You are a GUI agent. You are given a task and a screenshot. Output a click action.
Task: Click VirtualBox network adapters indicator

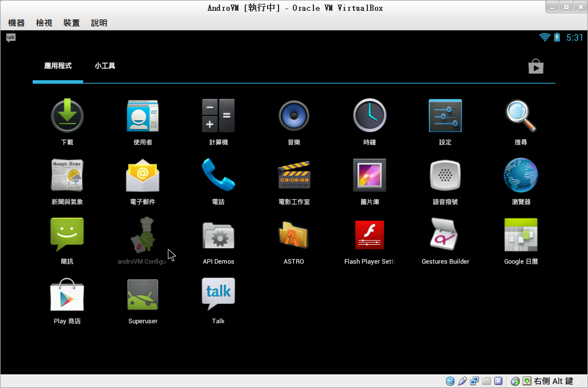(475, 381)
